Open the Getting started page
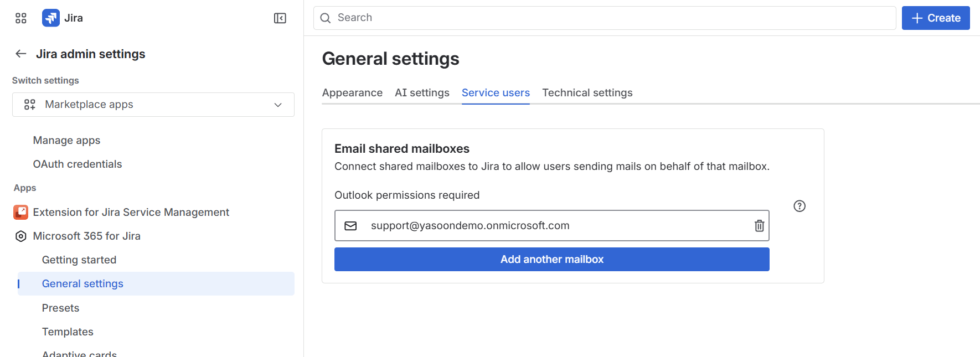The width and height of the screenshot is (980, 357). click(79, 260)
